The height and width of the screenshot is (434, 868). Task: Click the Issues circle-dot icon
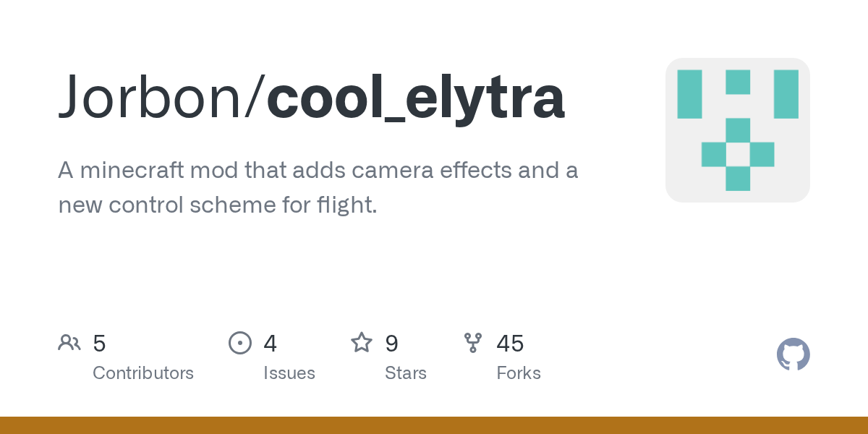[240, 343]
